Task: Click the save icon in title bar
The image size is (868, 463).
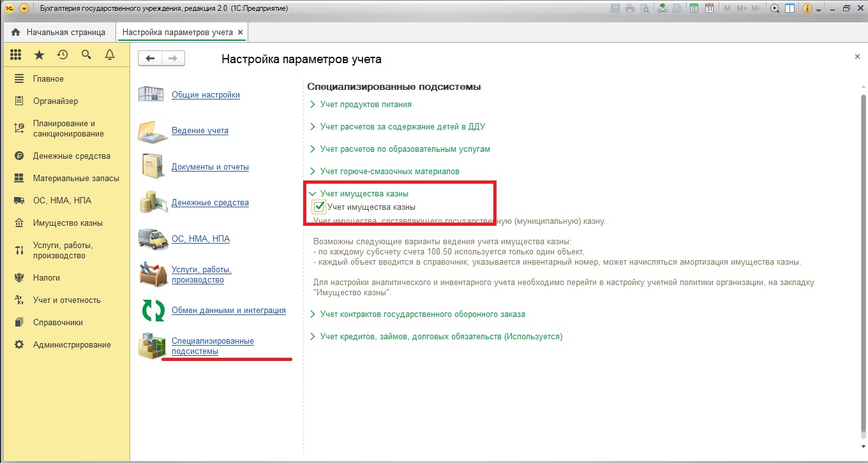Action: click(x=615, y=9)
